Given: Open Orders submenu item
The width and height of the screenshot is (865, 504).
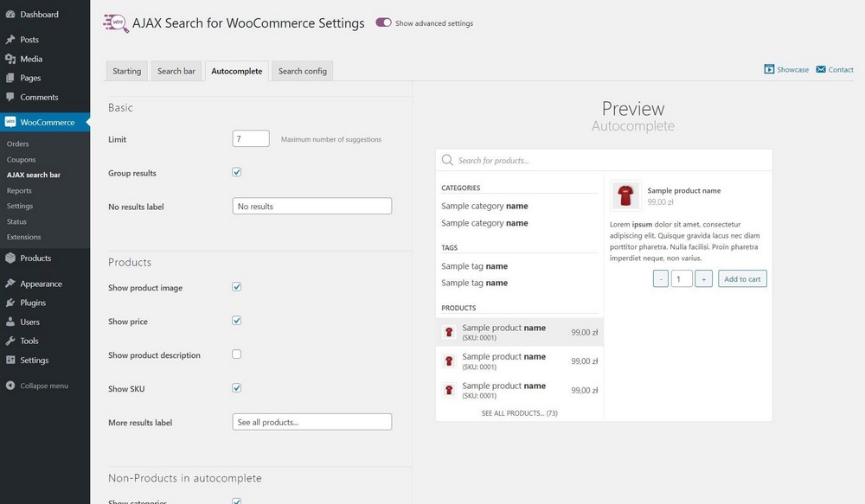Looking at the screenshot, I should 17,144.
